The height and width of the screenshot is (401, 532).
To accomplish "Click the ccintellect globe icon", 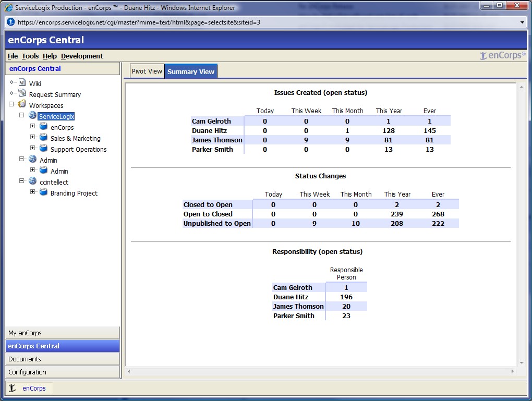I will 32,181.
